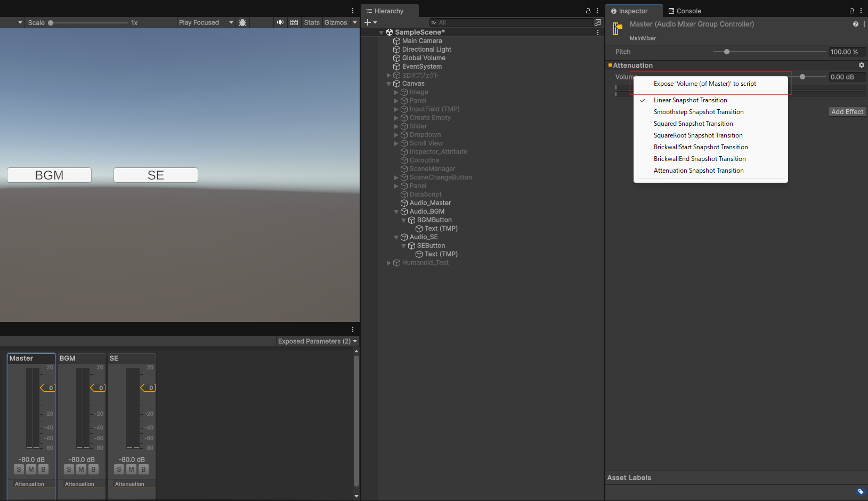This screenshot has height=501, width=868.
Task: Click the Audio Mixer Group Controller icon
Action: pyautogui.click(x=617, y=29)
